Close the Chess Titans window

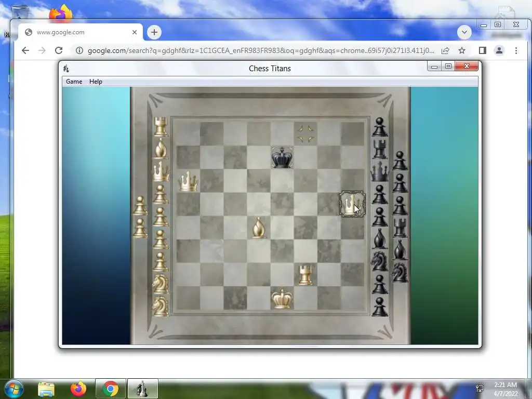tap(467, 66)
